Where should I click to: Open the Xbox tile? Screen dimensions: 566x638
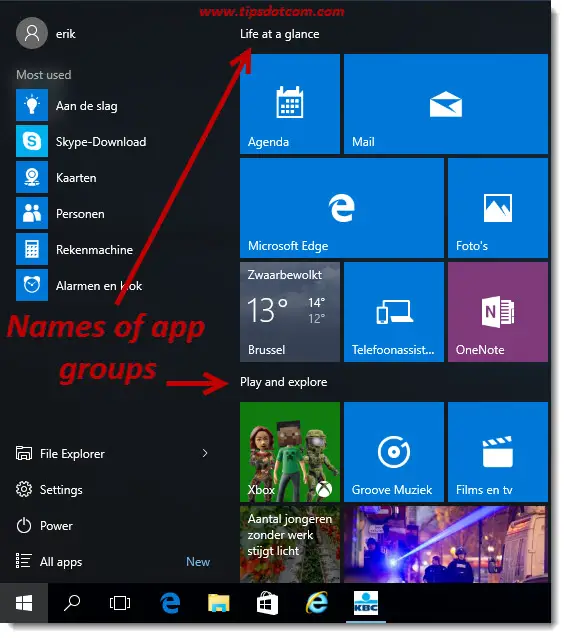[290, 452]
